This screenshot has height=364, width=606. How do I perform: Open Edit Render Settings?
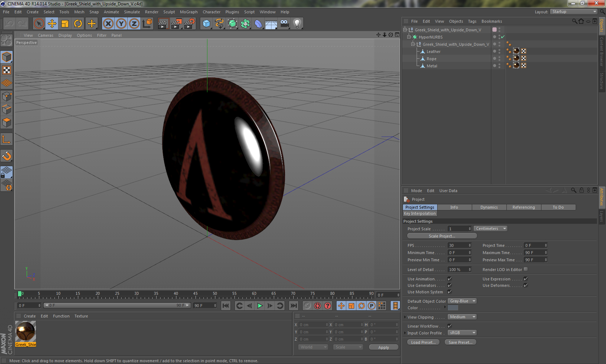click(190, 24)
